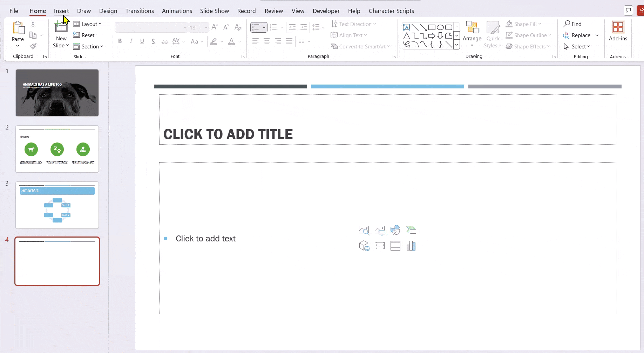The height and width of the screenshot is (353, 644).
Task: Toggle underline formatting
Action: [142, 41]
